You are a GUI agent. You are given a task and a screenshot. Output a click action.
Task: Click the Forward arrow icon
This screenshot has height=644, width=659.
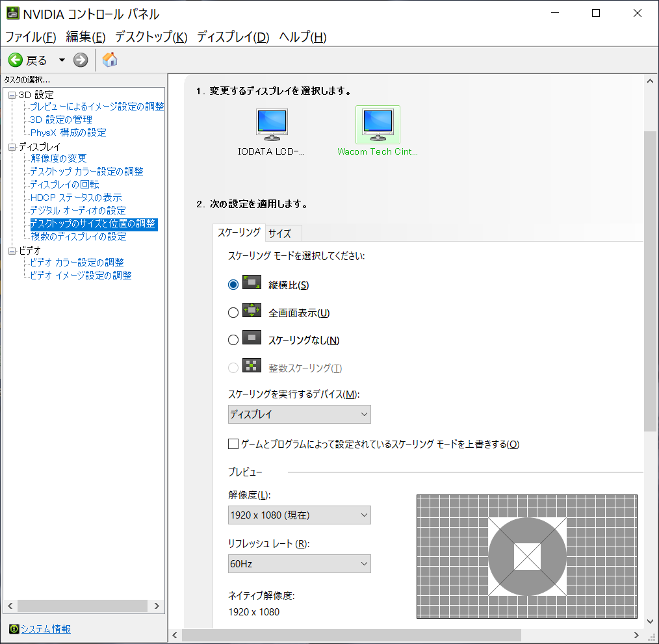pyautogui.click(x=81, y=60)
